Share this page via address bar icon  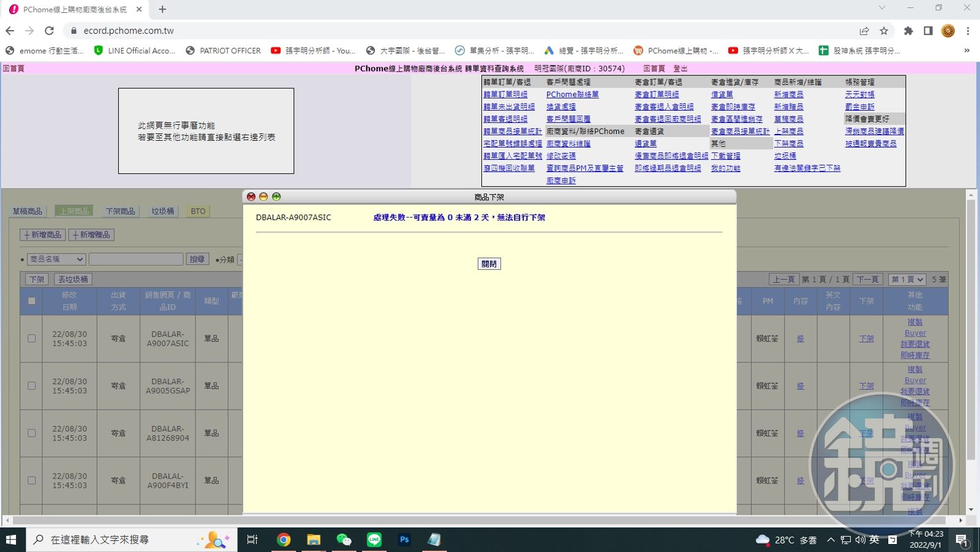click(864, 31)
